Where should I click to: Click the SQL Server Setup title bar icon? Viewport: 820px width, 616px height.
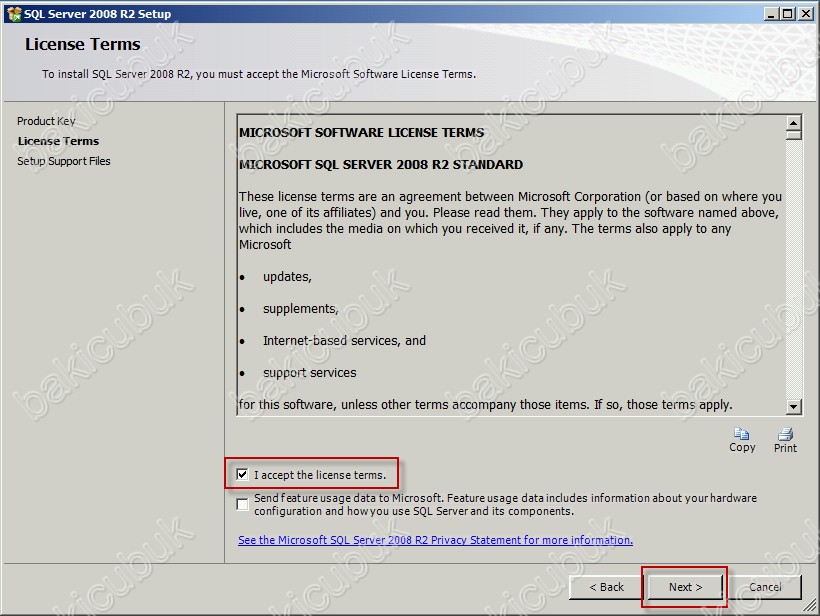[14, 14]
